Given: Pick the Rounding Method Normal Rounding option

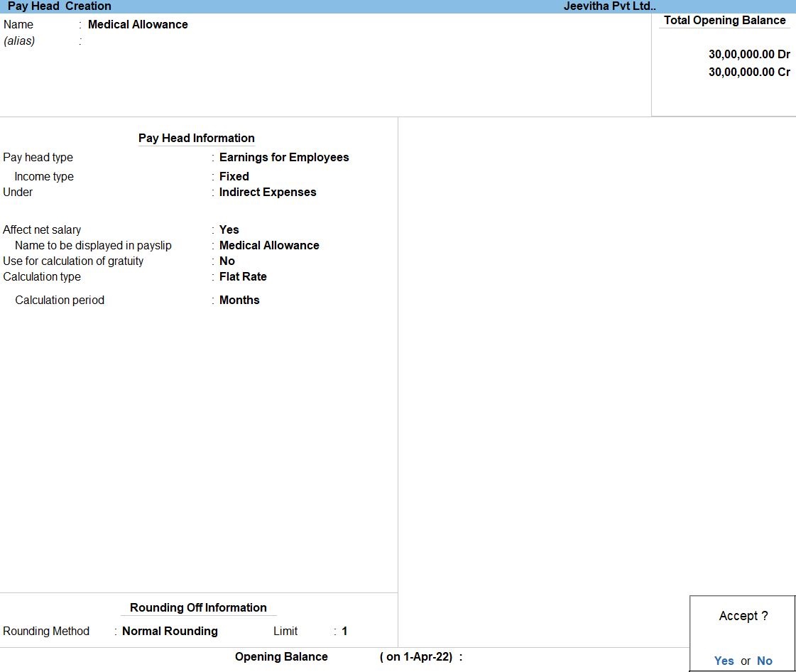Looking at the screenshot, I should [x=170, y=631].
